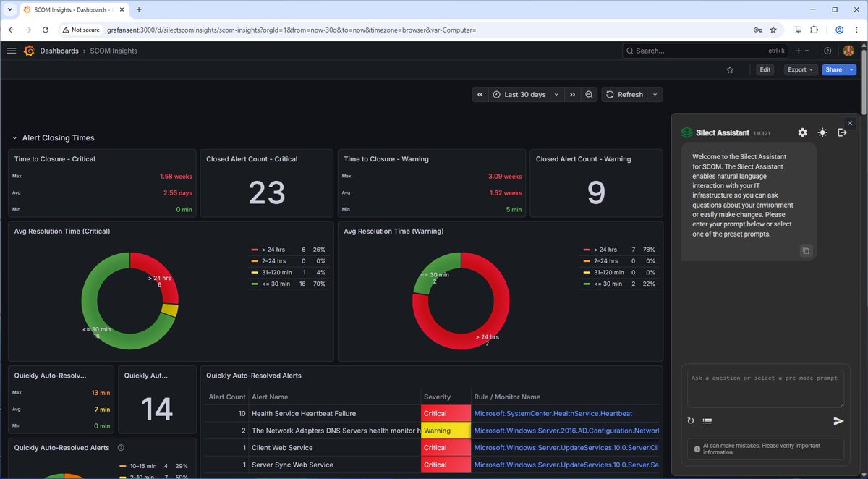This screenshot has height=479, width=868.
Task: Open the AD.Configuration.Network rule link
Action: pos(566,431)
